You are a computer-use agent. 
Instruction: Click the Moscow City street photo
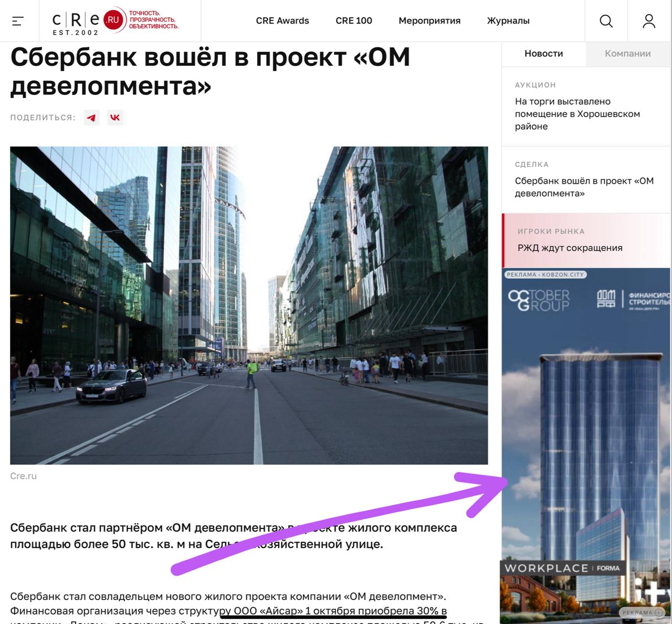[249, 305]
